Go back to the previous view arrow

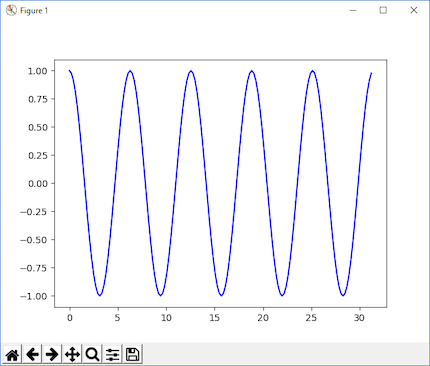pyautogui.click(x=32, y=354)
